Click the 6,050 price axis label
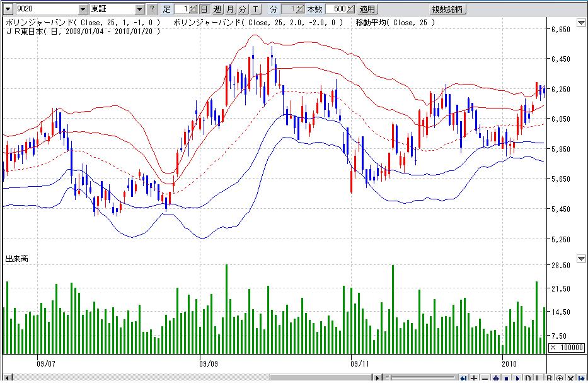The image size is (588, 383). (561, 119)
